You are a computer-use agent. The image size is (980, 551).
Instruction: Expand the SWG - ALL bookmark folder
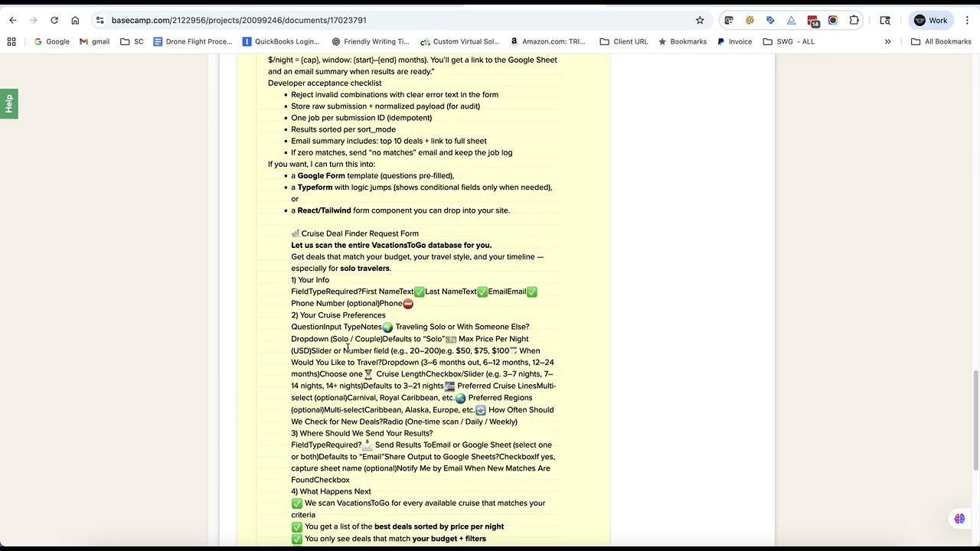point(788,41)
